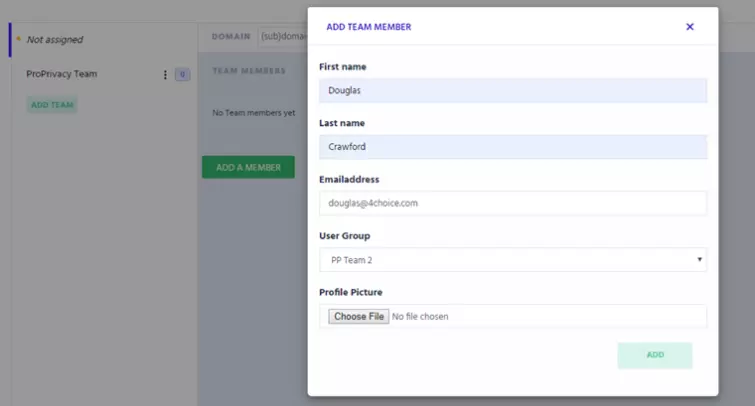Image resolution: width=755 pixels, height=406 pixels.
Task: Open ProPrivacy Team three-dot options menu
Action: coord(165,75)
